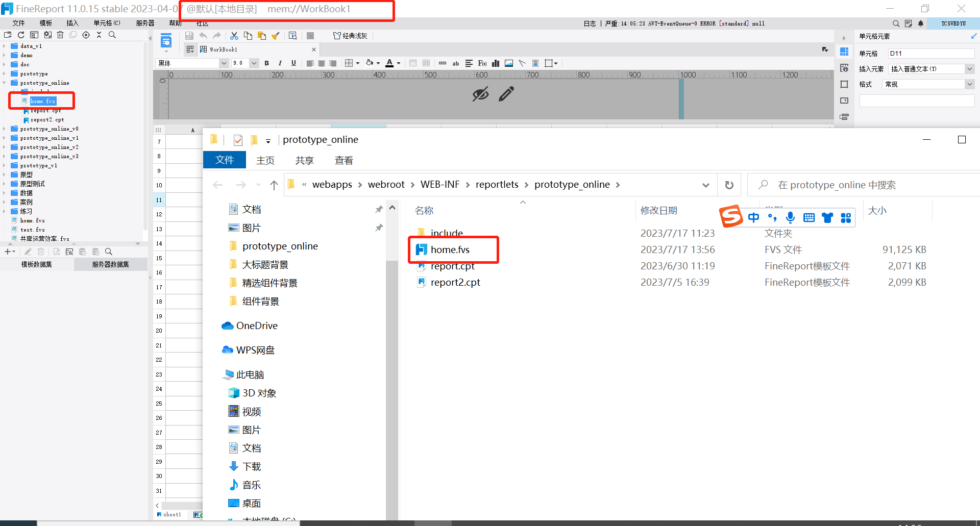Open the FineReport 文件 menu
The image size is (980, 526).
[x=19, y=23]
